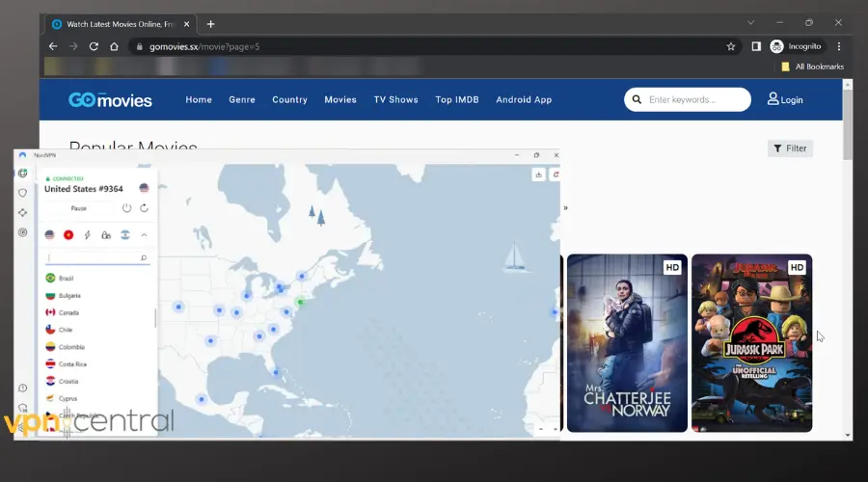The width and height of the screenshot is (868, 482).
Task: Click the green connected server dot on map
Action: click(300, 302)
